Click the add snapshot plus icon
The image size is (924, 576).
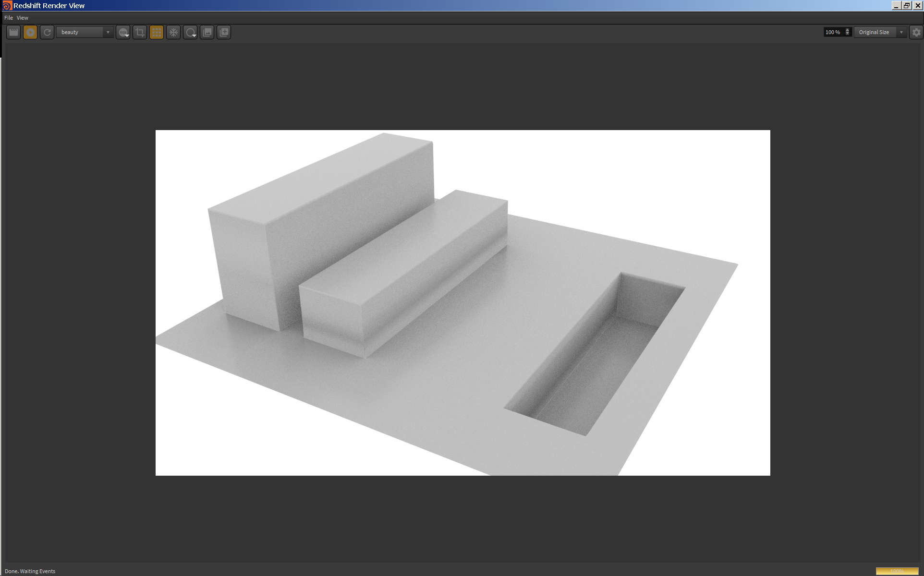[x=224, y=32]
